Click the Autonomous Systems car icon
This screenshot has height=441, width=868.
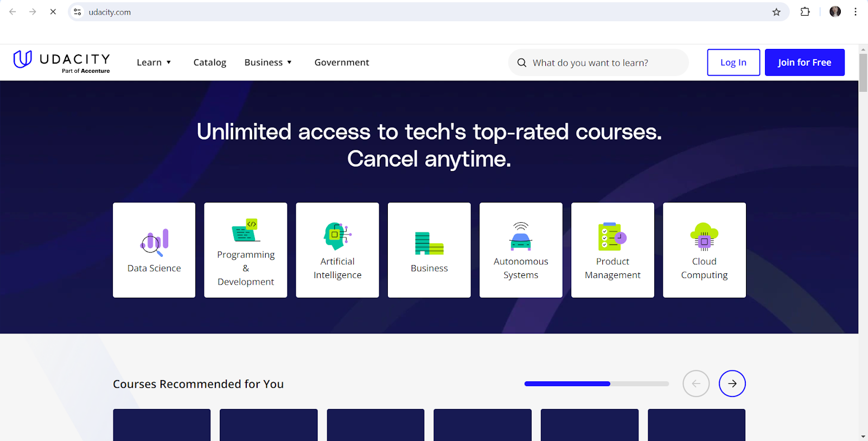click(x=521, y=236)
